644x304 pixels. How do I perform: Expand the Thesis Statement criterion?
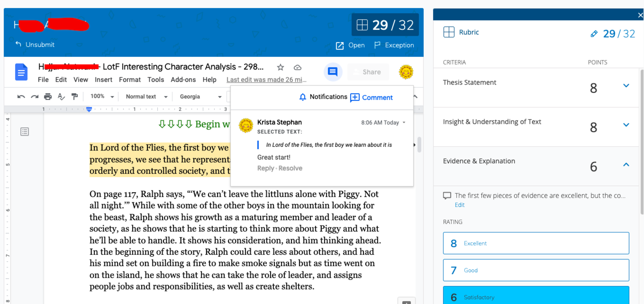626,86
